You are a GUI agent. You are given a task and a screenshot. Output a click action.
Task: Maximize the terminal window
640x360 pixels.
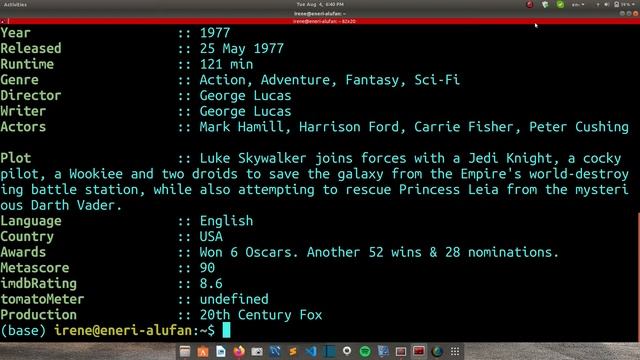tap(629, 13)
